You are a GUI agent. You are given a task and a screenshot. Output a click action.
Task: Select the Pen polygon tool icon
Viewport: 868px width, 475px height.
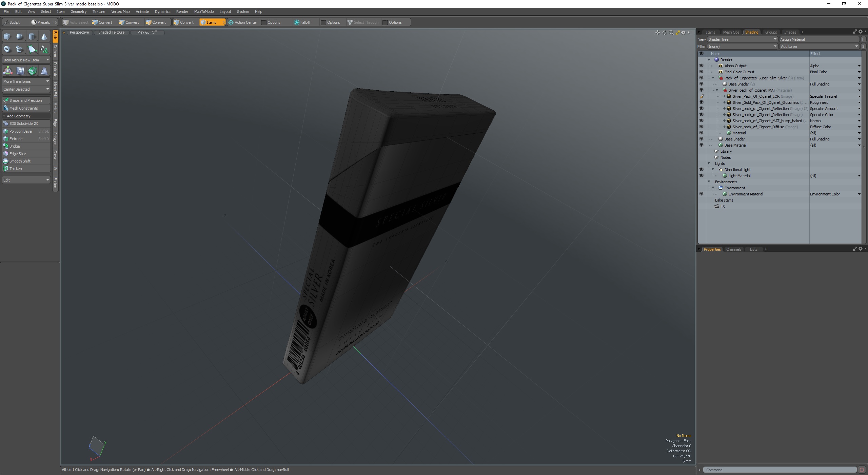(x=32, y=49)
